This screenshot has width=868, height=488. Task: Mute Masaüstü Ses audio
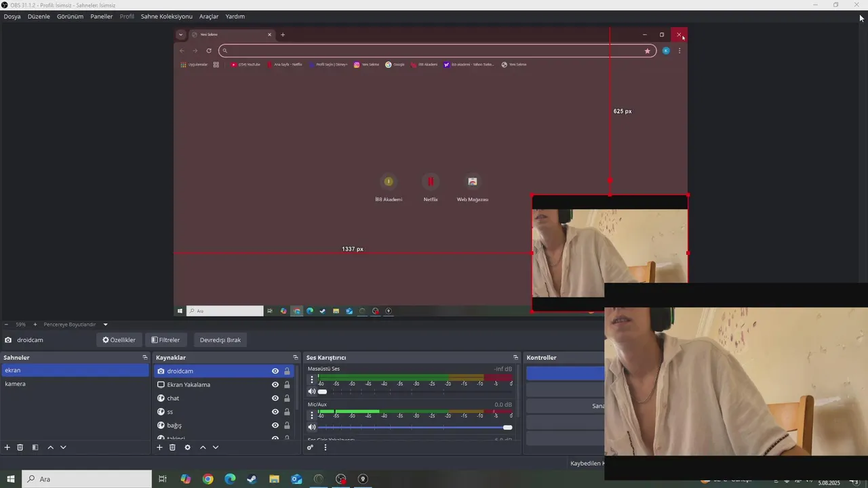[x=312, y=391]
